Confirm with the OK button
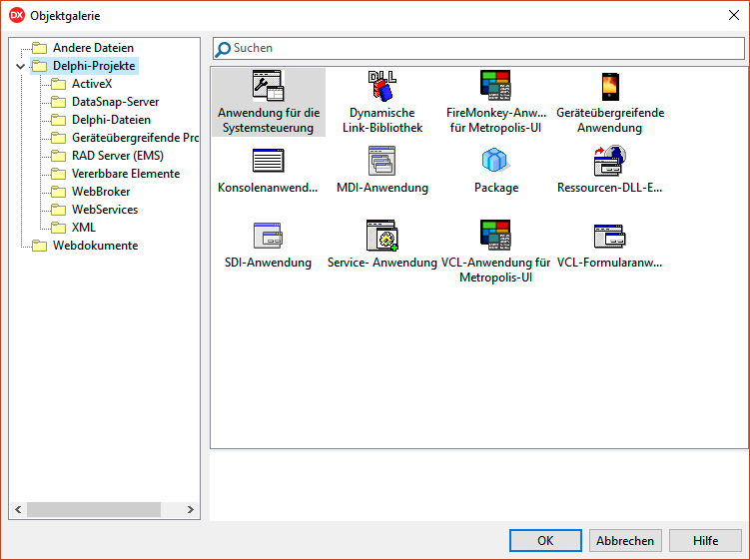750x560 pixels. (x=545, y=540)
